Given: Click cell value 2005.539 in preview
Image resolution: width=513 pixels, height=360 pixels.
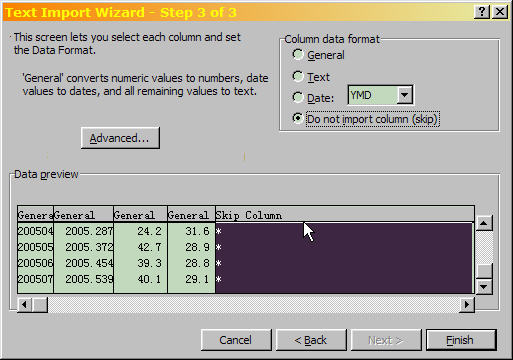Looking at the screenshot, I should [x=89, y=279].
